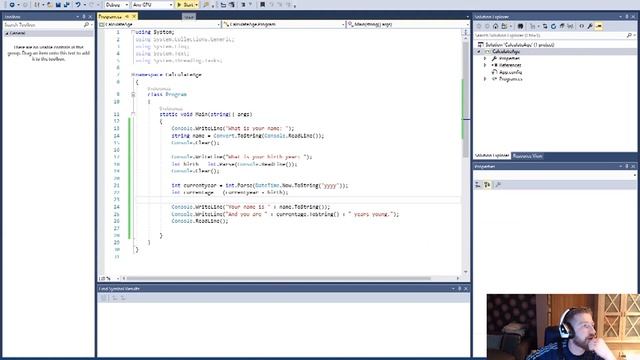Screen dimensions: 640x360
Task: Click Solution Explorer Forward arrow icon
Action: tap(487, 26)
